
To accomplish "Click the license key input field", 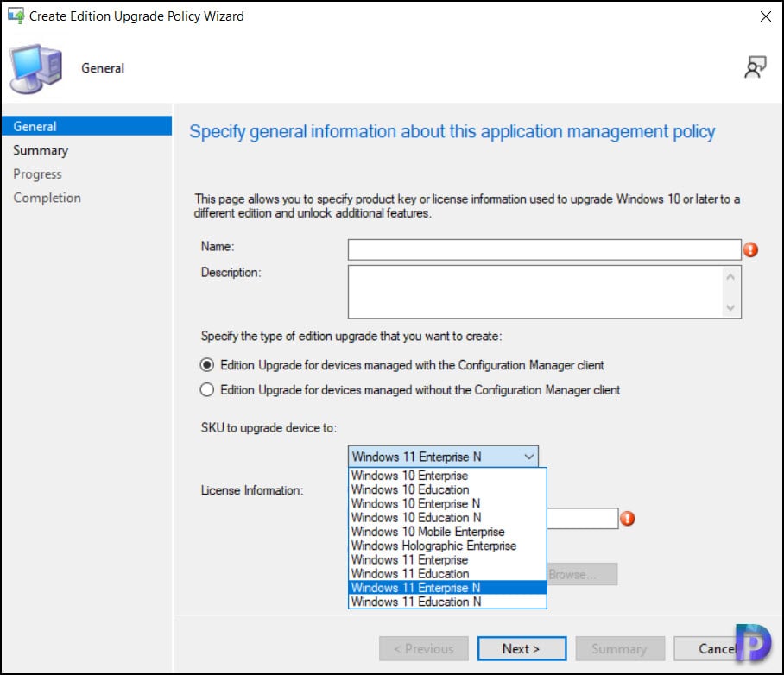I will tap(583, 519).
